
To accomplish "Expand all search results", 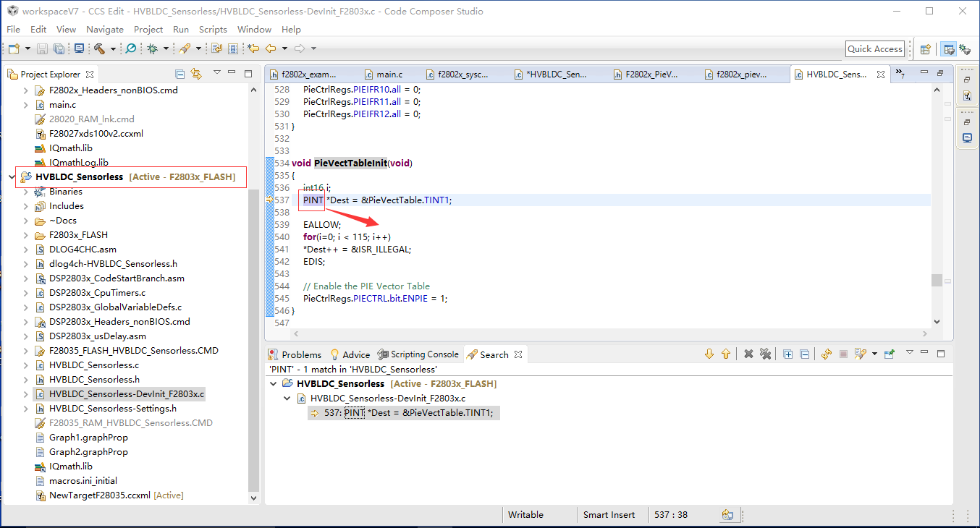I will pyautogui.click(x=787, y=354).
